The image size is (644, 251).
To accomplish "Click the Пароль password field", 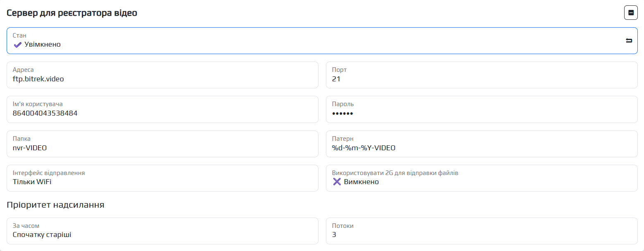I will 481,113.
